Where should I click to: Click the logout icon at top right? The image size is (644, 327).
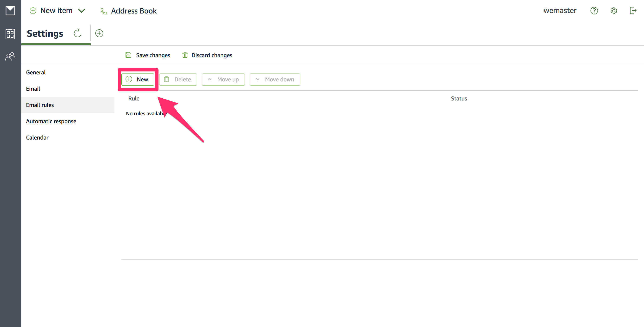(x=633, y=11)
